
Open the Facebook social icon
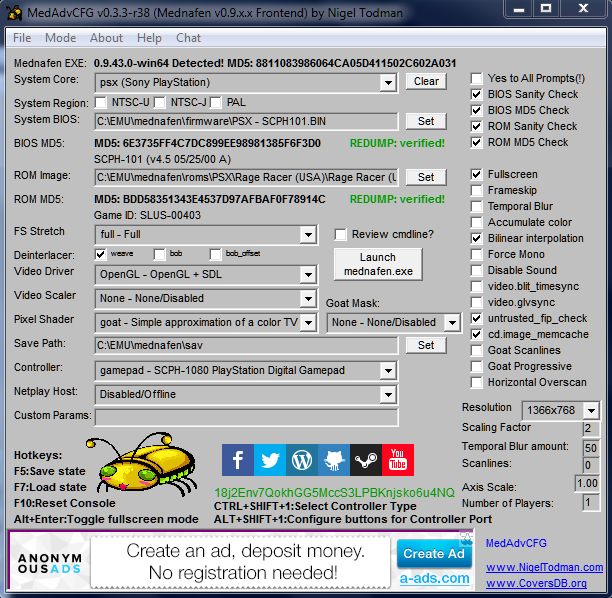238,460
